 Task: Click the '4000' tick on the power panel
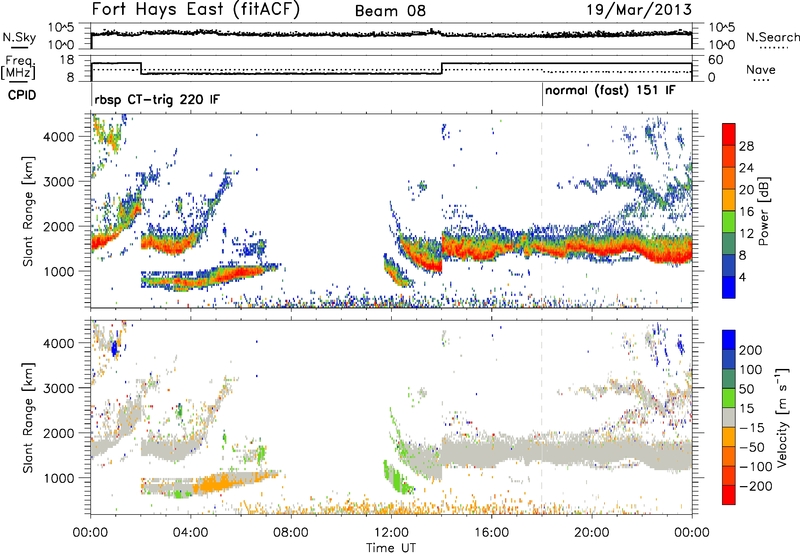[58, 137]
